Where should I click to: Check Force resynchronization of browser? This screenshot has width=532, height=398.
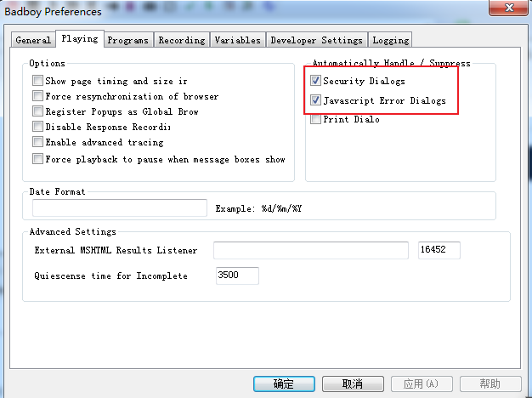pyautogui.click(x=37, y=96)
